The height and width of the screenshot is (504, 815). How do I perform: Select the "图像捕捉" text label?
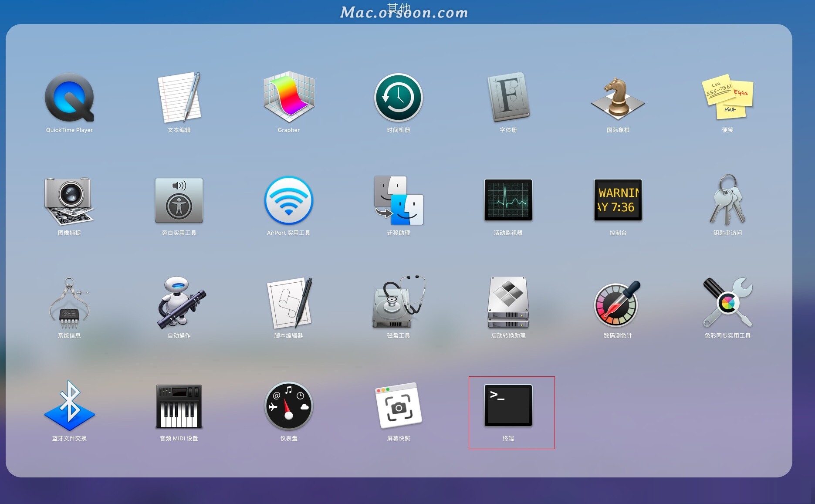69,233
